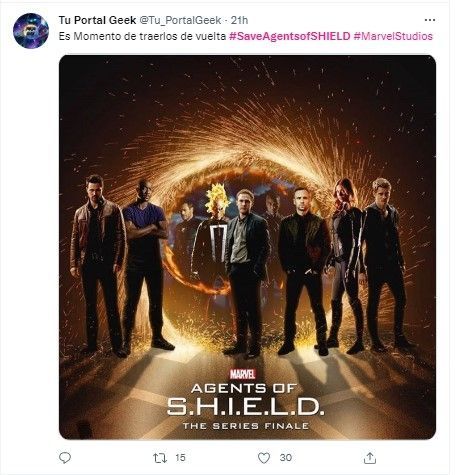This screenshot has height=475, width=472.
Task: Open the tweet via the 21h timestamp
Action: [239, 20]
